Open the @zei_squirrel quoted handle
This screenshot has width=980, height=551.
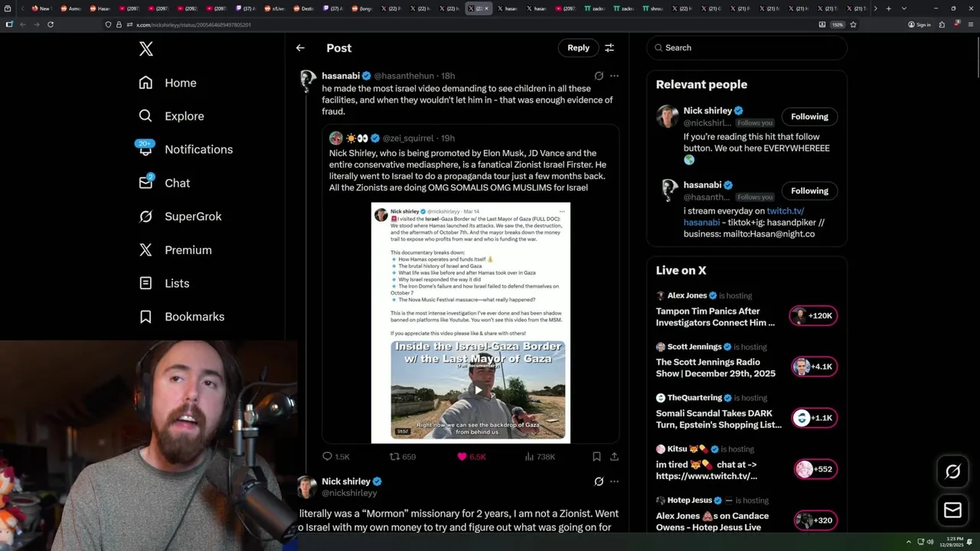tap(407, 139)
